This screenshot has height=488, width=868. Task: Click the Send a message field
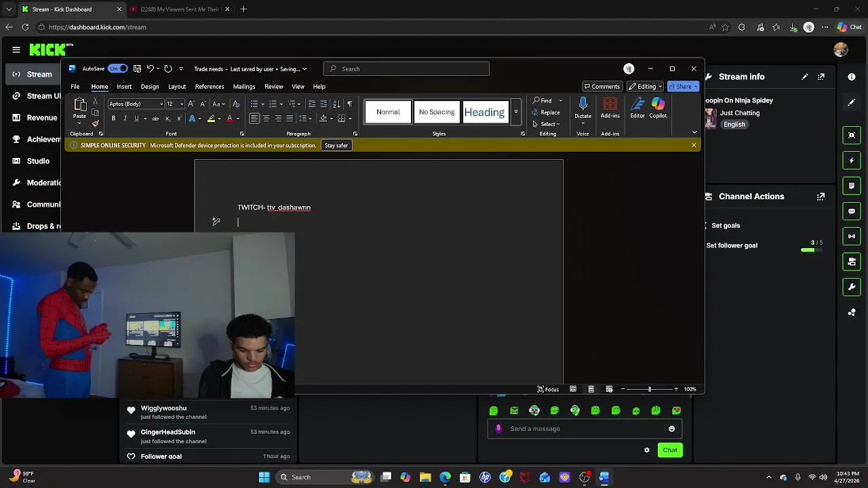click(x=585, y=428)
